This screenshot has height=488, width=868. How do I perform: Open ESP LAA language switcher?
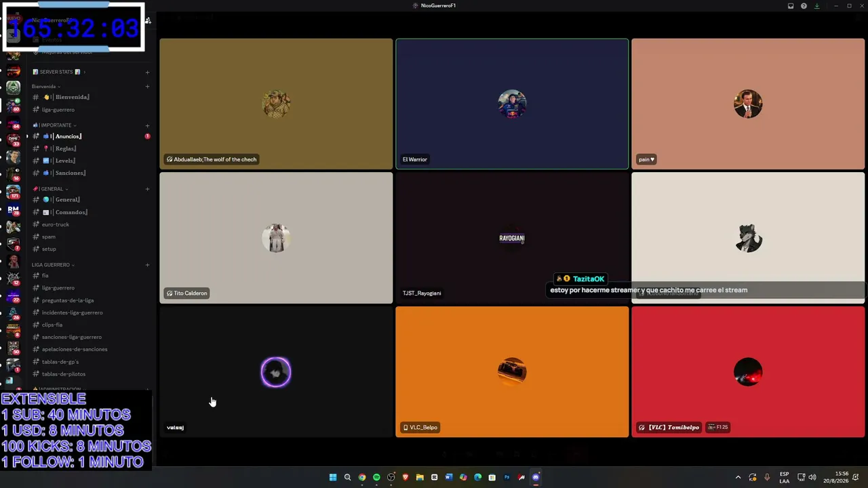(784, 477)
